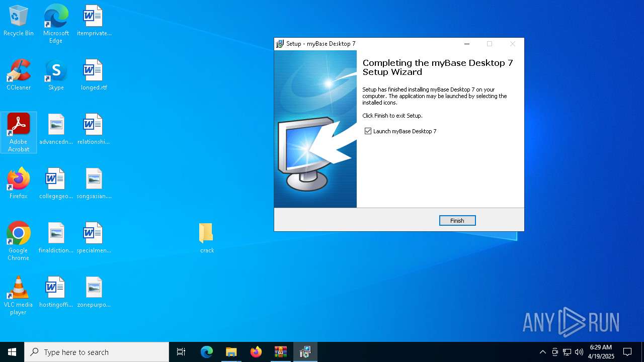The image size is (644, 362).
Task: Select the hostingoffi Word document icon
Action: (x=56, y=292)
